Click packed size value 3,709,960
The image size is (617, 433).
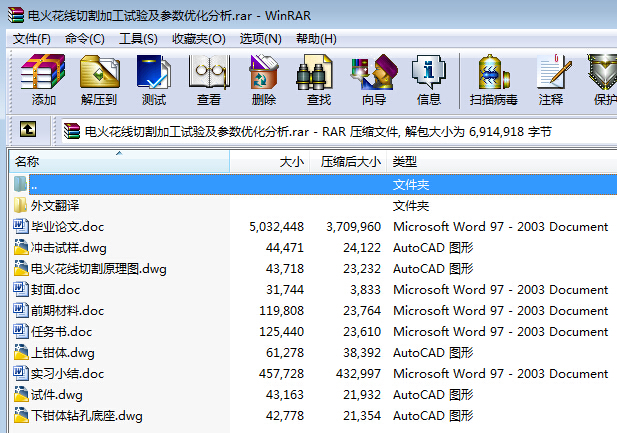coord(353,226)
